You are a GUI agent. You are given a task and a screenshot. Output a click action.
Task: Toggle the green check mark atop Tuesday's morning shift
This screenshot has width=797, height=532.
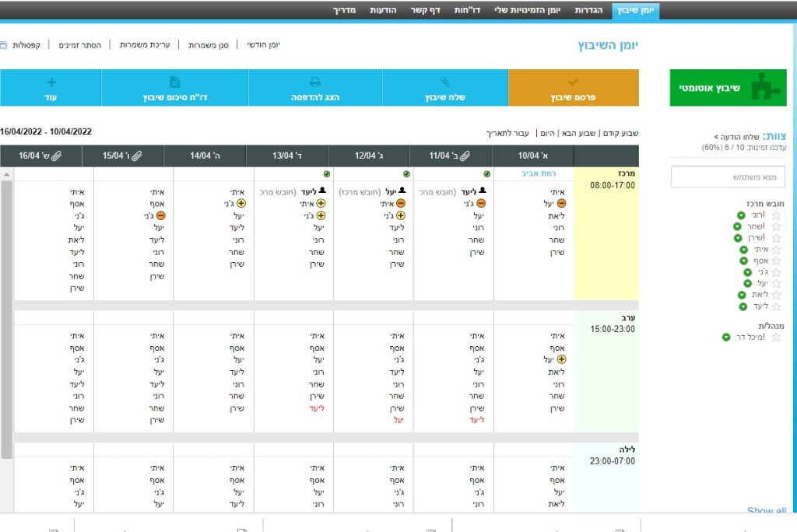[407, 174]
